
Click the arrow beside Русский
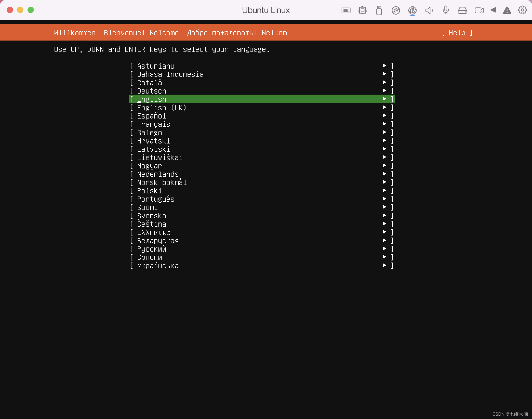coord(384,248)
